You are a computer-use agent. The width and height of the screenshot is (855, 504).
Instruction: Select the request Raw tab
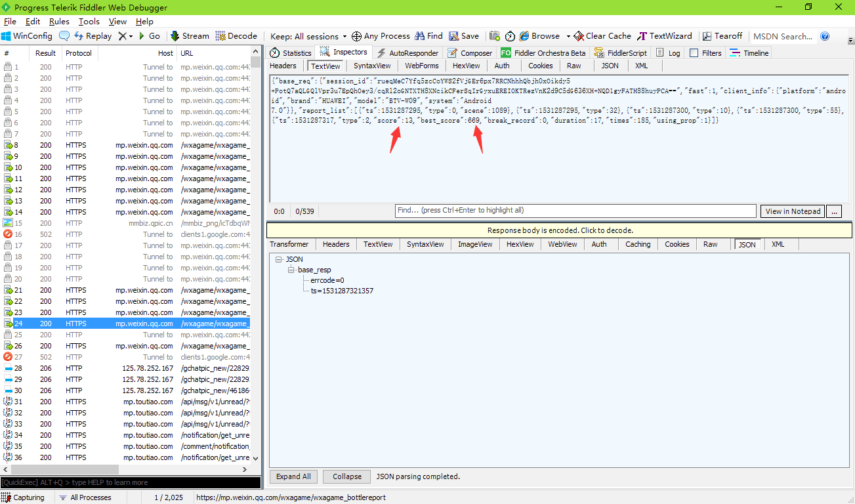pyautogui.click(x=574, y=66)
